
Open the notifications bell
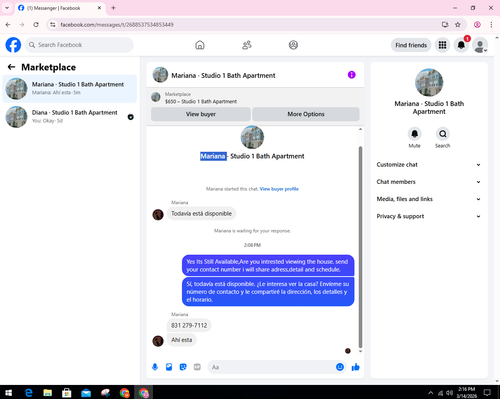(x=461, y=45)
